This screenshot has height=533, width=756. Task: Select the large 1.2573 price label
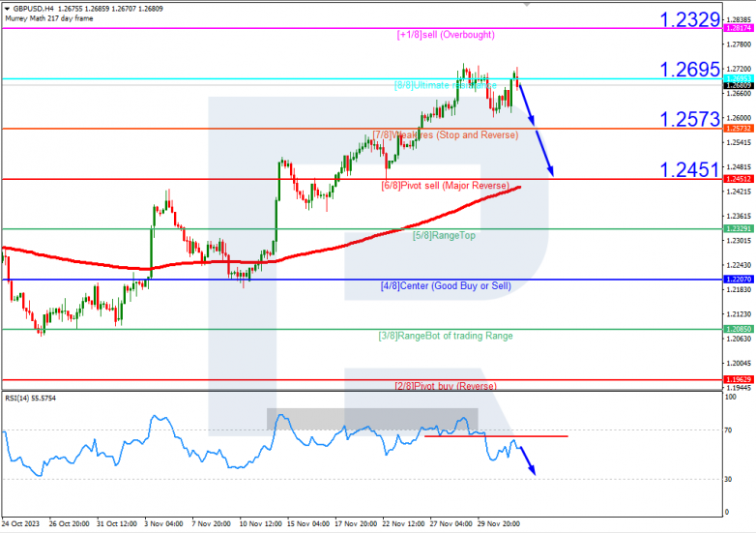point(690,119)
